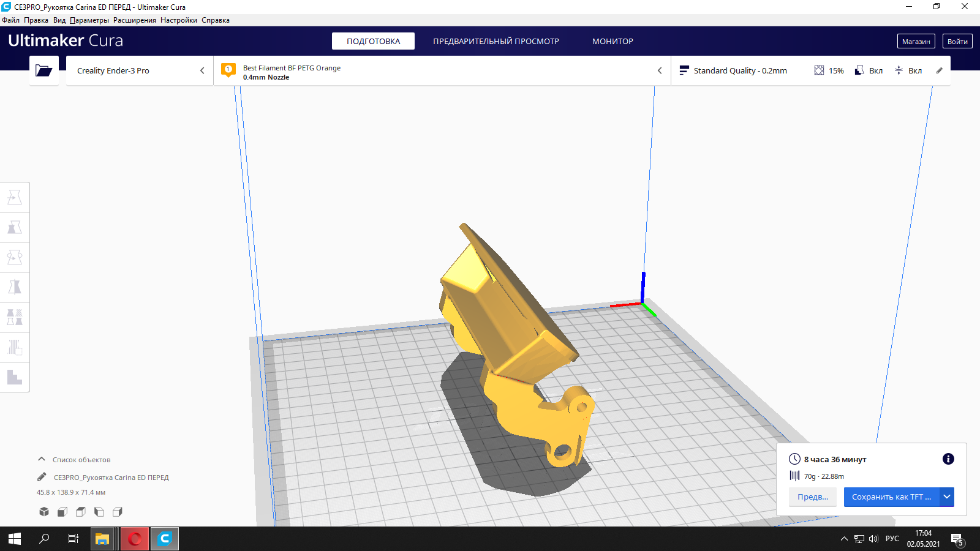Click the build plate adhesion icon

[x=899, y=70]
